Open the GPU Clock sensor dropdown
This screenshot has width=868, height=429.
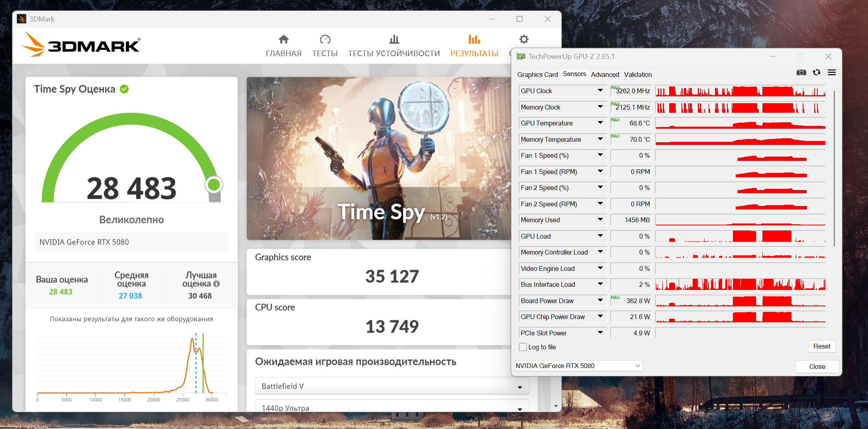pyautogui.click(x=600, y=91)
